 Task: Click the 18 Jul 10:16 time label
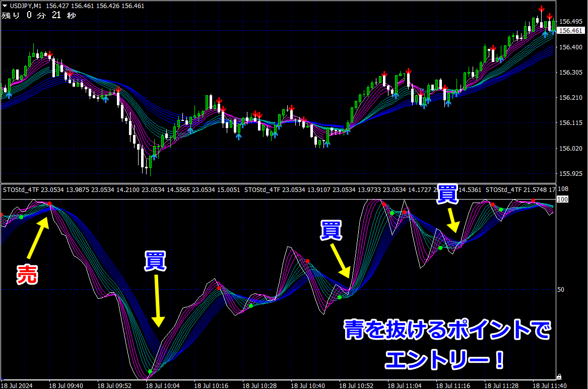pos(211,385)
